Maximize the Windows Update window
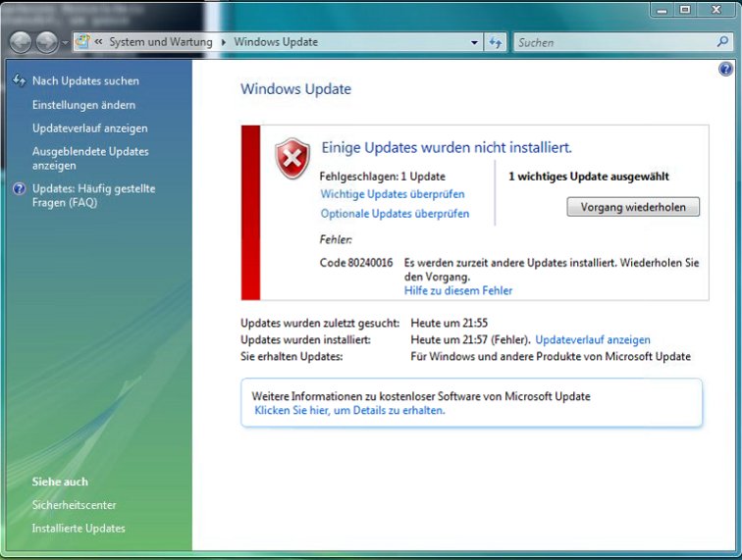The height and width of the screenshot is (560, 742). pos(685,10)
